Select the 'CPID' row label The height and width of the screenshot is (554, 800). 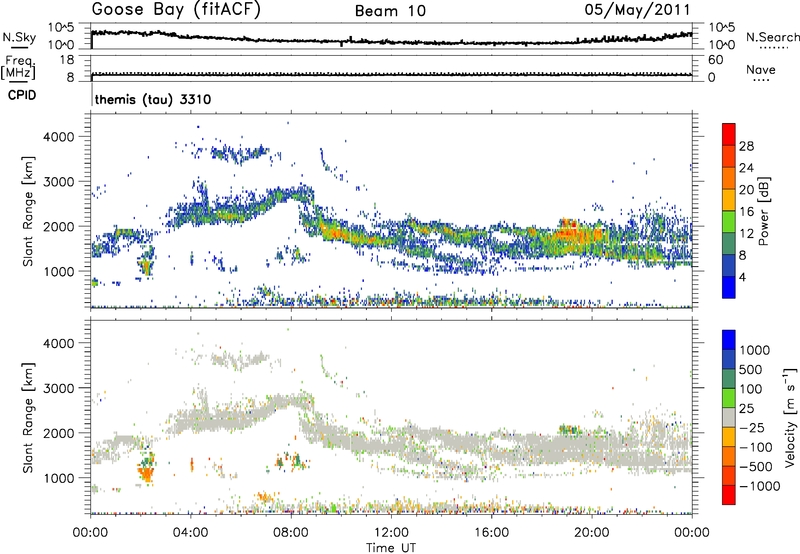(22, 95)
